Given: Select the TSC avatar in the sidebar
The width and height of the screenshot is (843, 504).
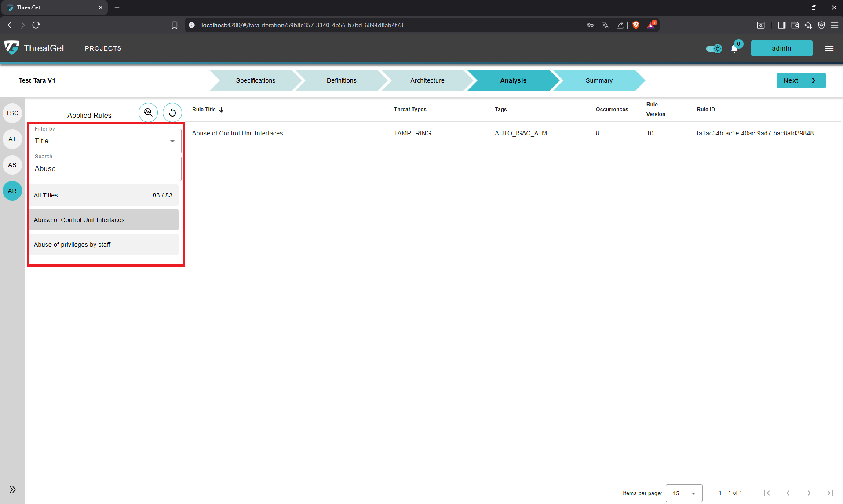Looking at the screenshot, I should point(12,113).
